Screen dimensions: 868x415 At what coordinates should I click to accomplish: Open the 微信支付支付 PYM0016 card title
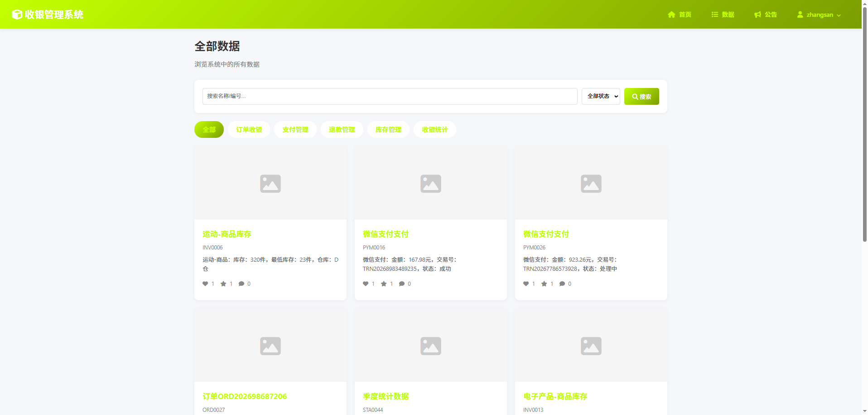386,234
